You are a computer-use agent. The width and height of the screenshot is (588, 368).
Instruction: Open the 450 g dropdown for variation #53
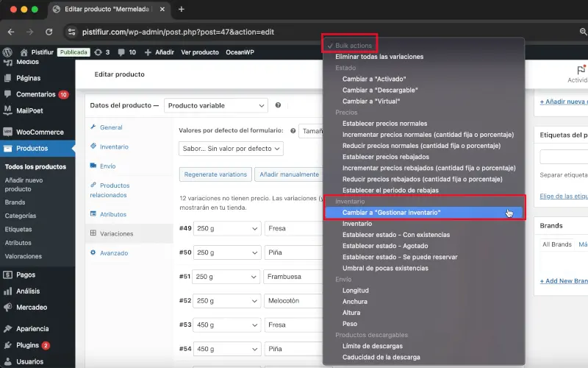click(x=227, y=325)
